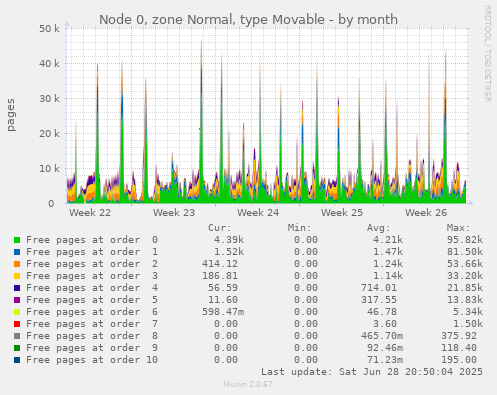Viewport: 497px width, 395px height.
Task: Click the 20 k y-axis label
Action: click(49, 134)
